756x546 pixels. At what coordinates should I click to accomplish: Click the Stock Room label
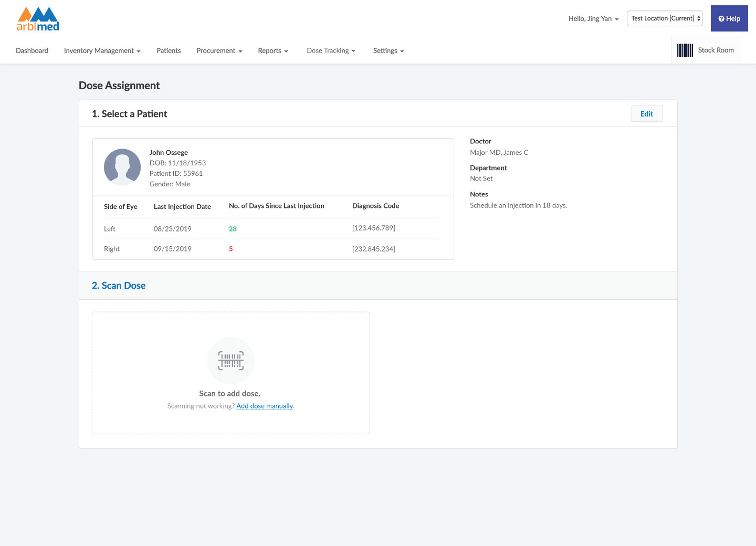click(x=716, y=50)
